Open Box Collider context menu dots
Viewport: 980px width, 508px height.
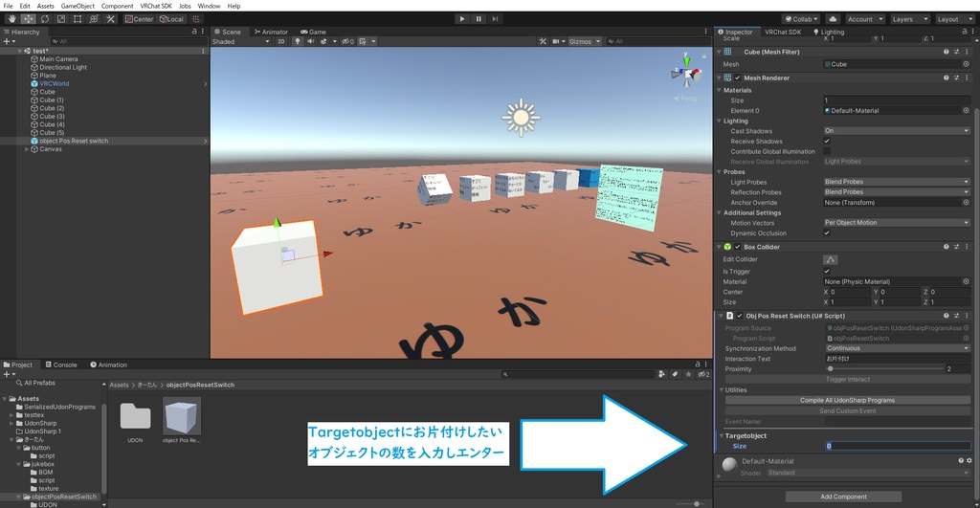coord(967,247)
